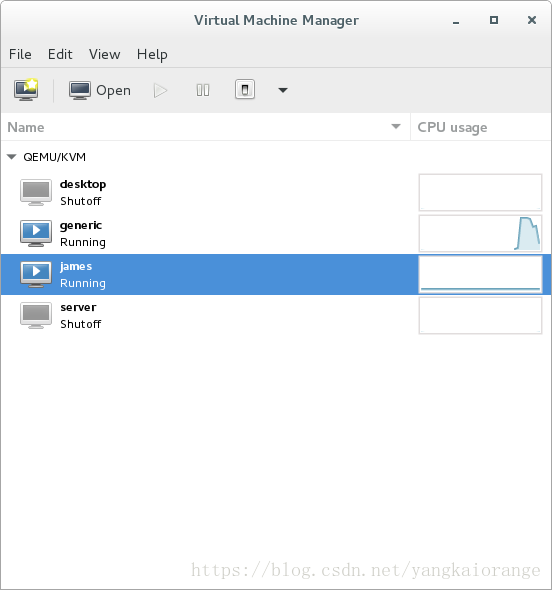Click the CPU usage column header

coord(481,127)
